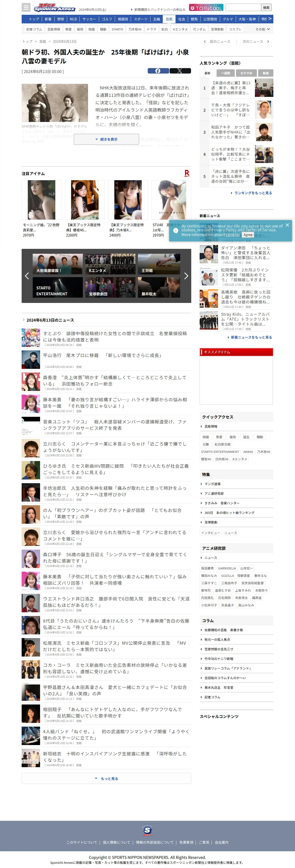The height and width of the screenshot is (868, 295).
Task: Click the Rakuten R logo
Action: [187, 173]
